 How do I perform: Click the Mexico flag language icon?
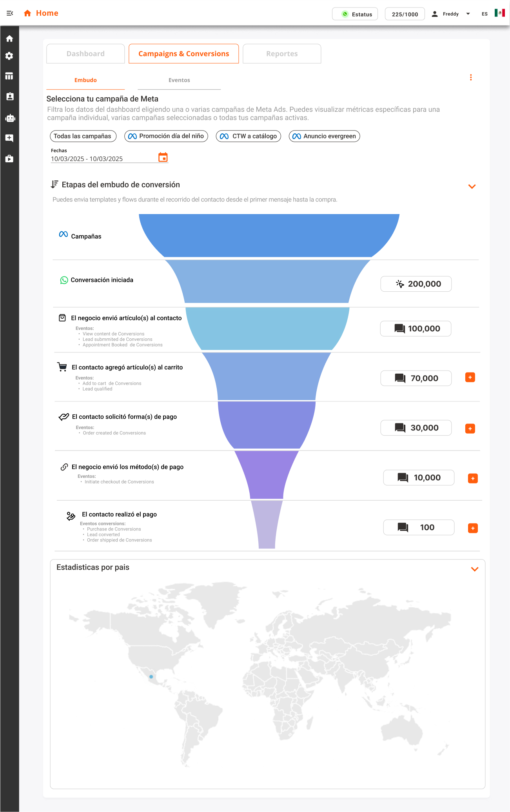(499, 13)
